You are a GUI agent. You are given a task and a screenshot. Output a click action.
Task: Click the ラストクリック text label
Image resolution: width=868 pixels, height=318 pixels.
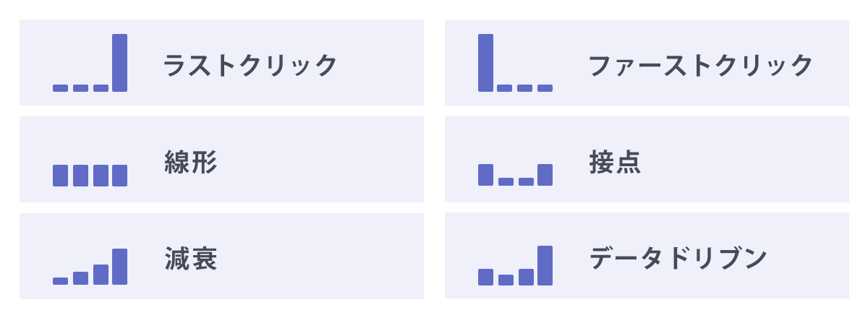click(250, 66)
